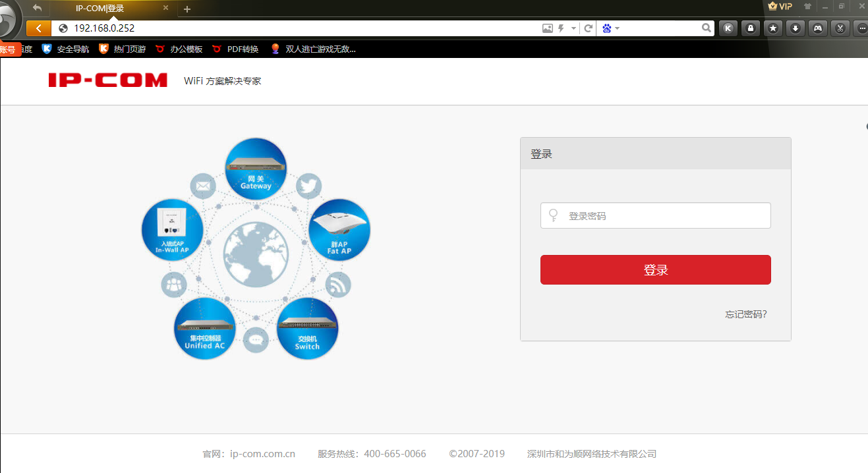Click the people group icon in diagram
The width and height of the screenshot is (868, 473).
point(174,285)
